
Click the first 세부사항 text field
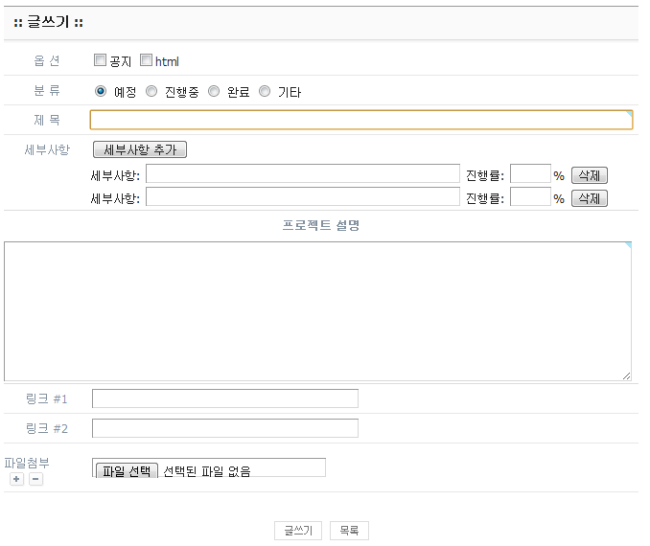pos(302,175)
